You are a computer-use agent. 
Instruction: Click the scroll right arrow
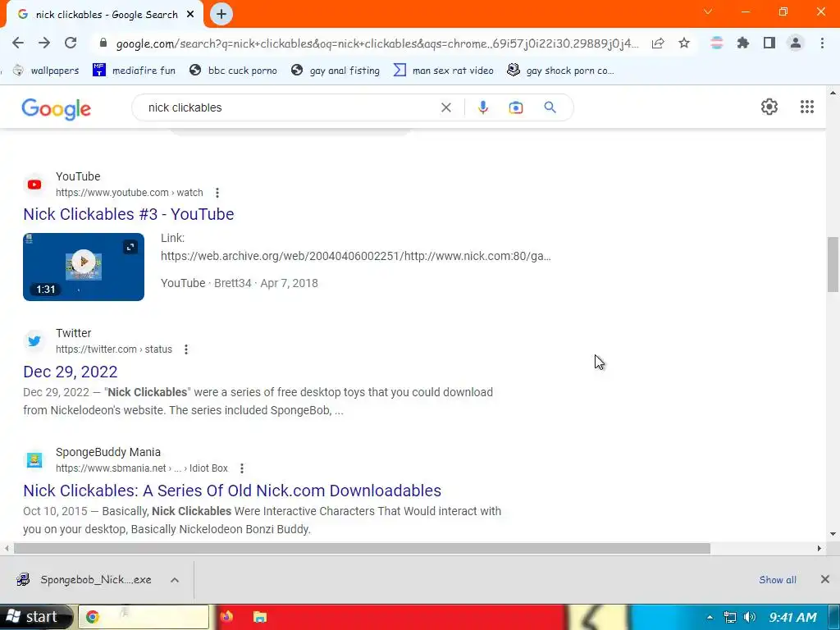(819, 549)
